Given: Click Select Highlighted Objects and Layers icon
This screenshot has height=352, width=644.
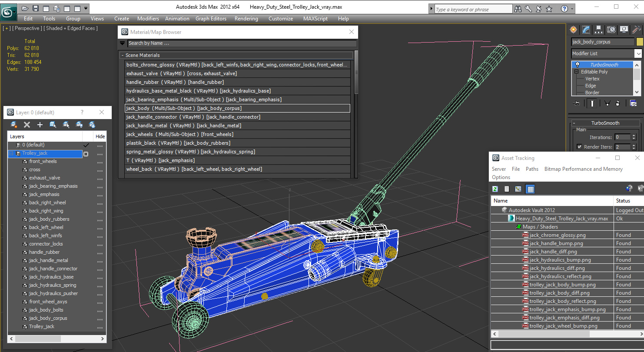Looking at the screenshot, I should pos(53,125).
